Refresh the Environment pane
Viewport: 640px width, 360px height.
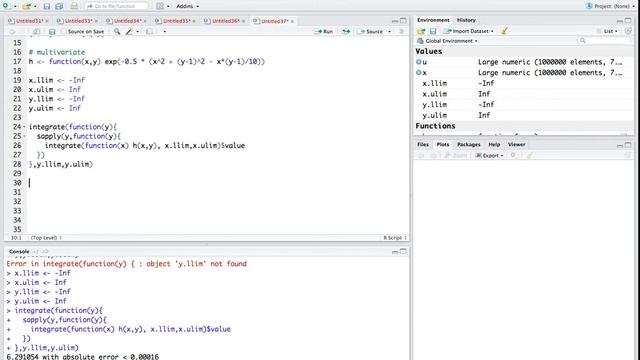coord(628,31)
